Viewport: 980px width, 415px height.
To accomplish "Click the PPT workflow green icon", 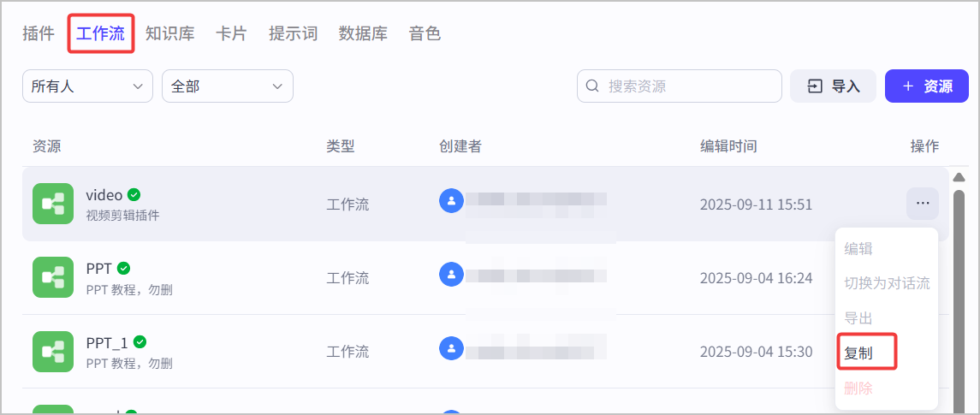I will click(53, 277).
